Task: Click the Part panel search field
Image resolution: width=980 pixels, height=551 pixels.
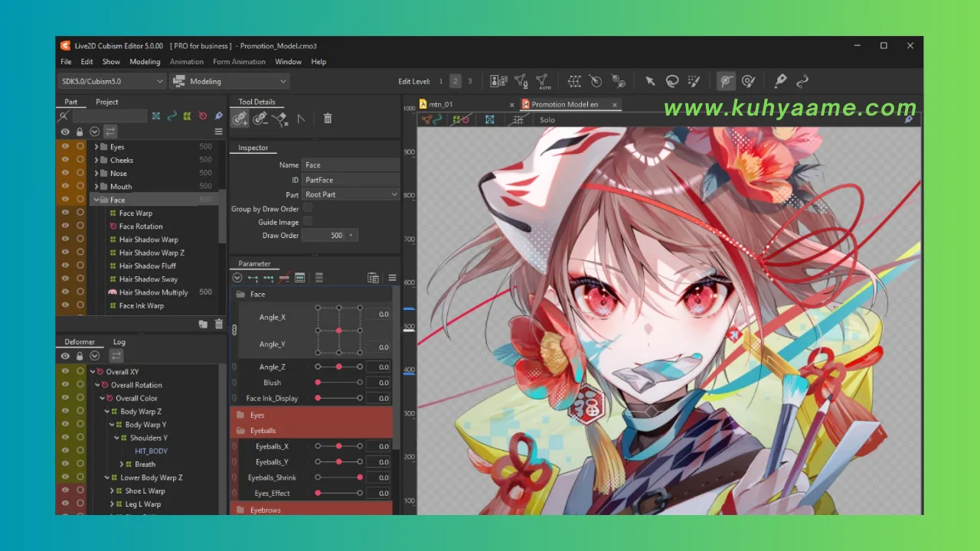Action: [109, 116]
